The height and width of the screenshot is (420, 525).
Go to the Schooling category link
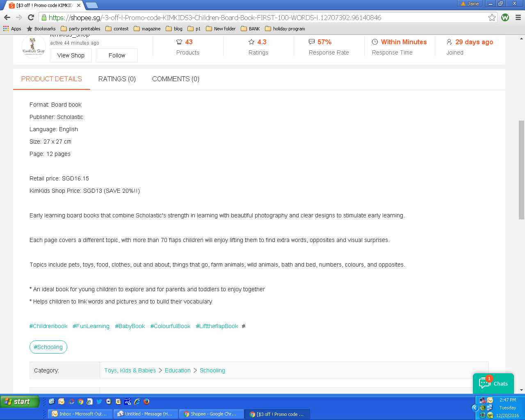(x=212, y=370)
